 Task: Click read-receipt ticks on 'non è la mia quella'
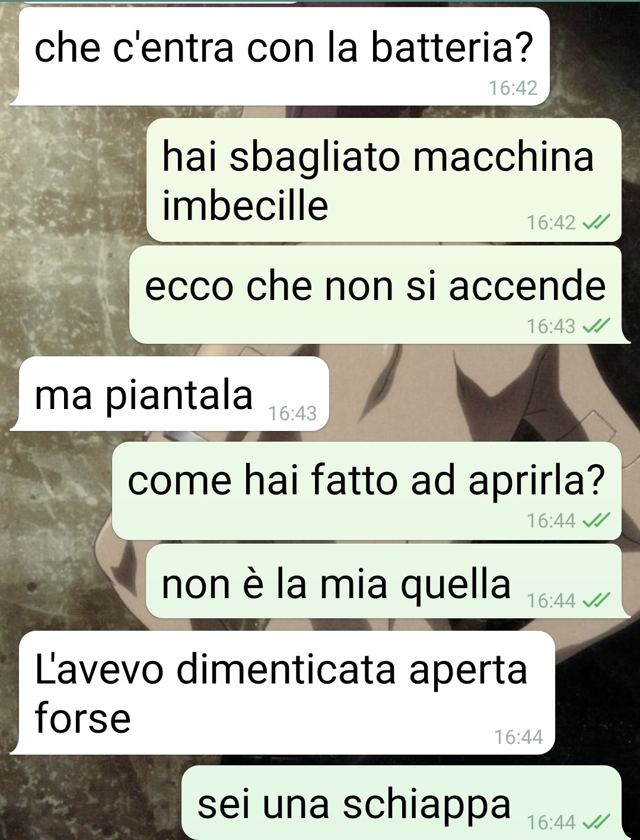(596, 601)
